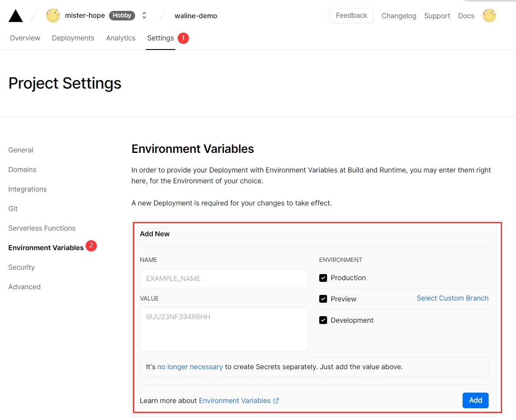This screenshot has height=420, width=516.
Task: Disable the Development environment checkbox
Action: (x=323, y=320)
